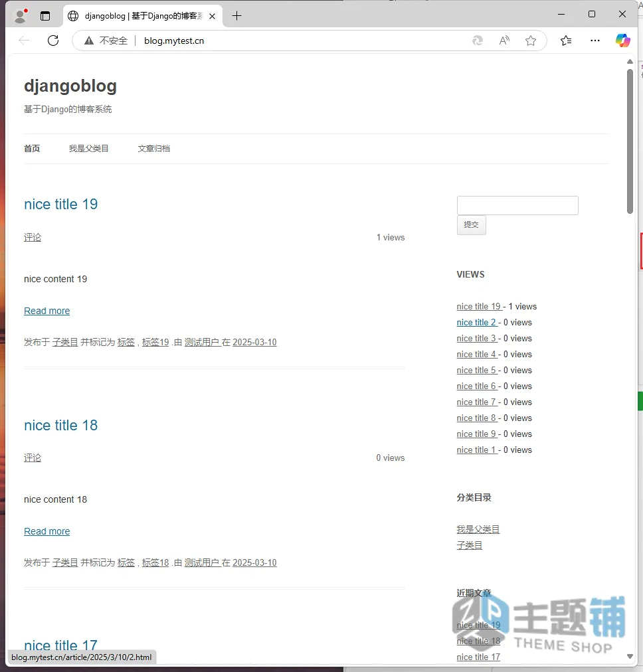Open the favorites list icon
The image size is (643, 672).
pos(566,41)
